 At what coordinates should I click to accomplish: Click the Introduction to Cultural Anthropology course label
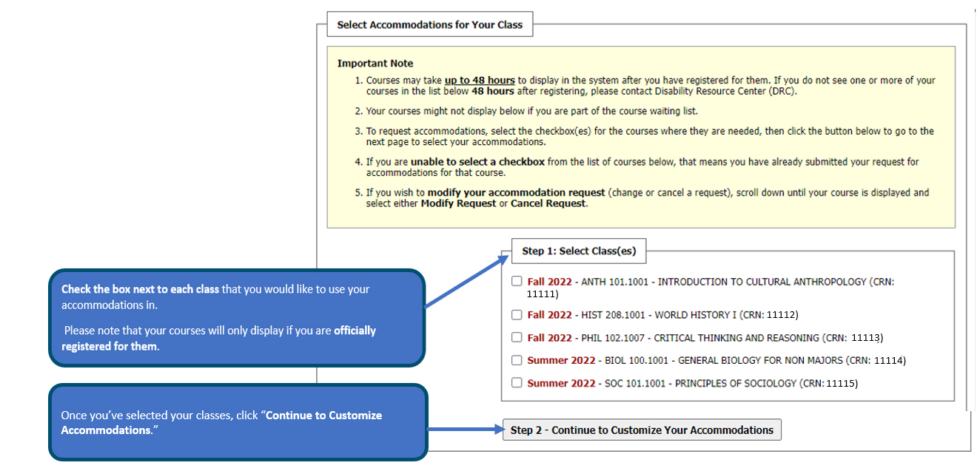pyautogui.click(x=761, y=282)
